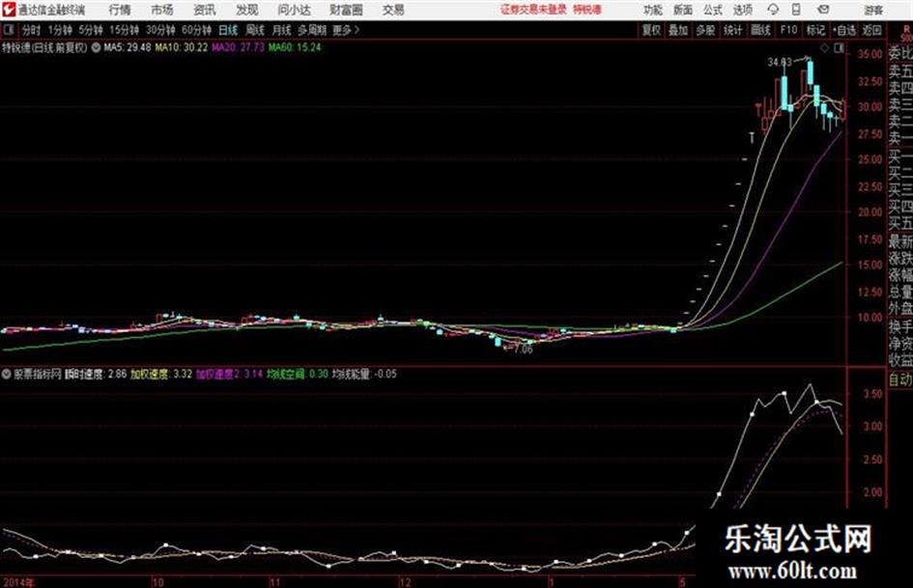Click the 画线 drawing toolbar button
This screenshot has width=913, height=588.
(x=760, y=30)
